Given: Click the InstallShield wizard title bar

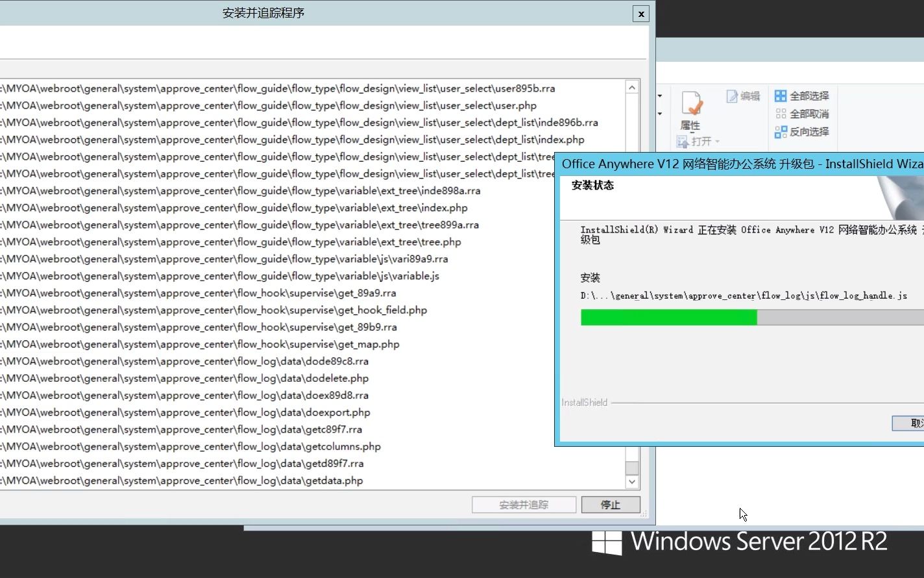Looking at the screenshot, I should coord(740,164).
